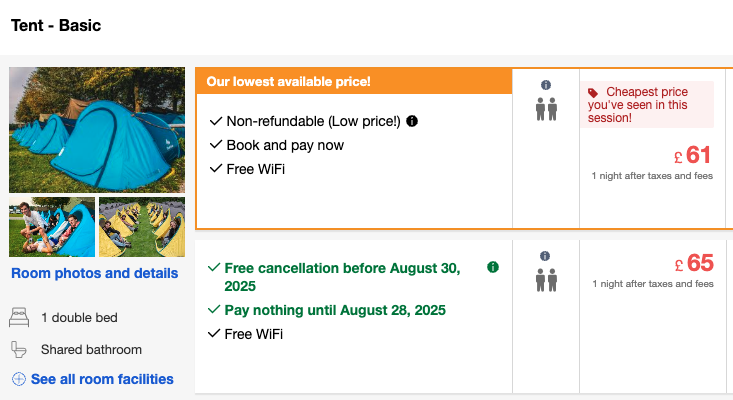Open the yellow tents thumbnail photo
Image resolution: width=733 pixels, height=400 pixels.
click(x=142, y=227)
